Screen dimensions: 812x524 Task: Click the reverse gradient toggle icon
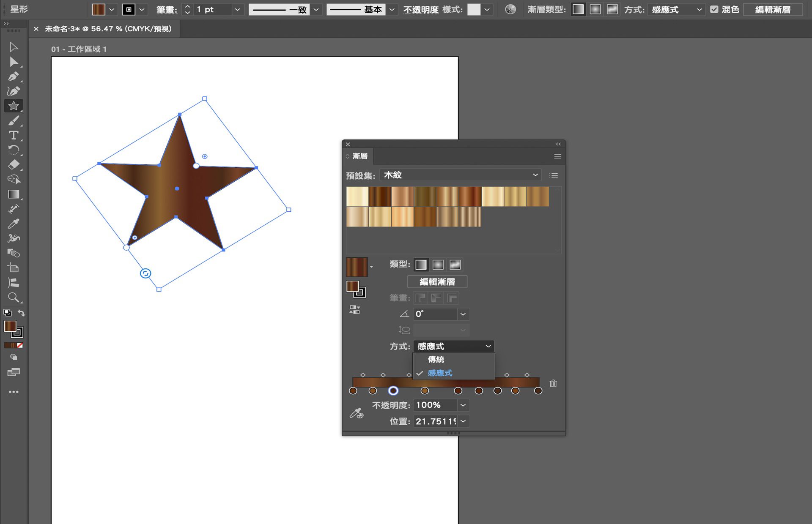coord(354,310)
